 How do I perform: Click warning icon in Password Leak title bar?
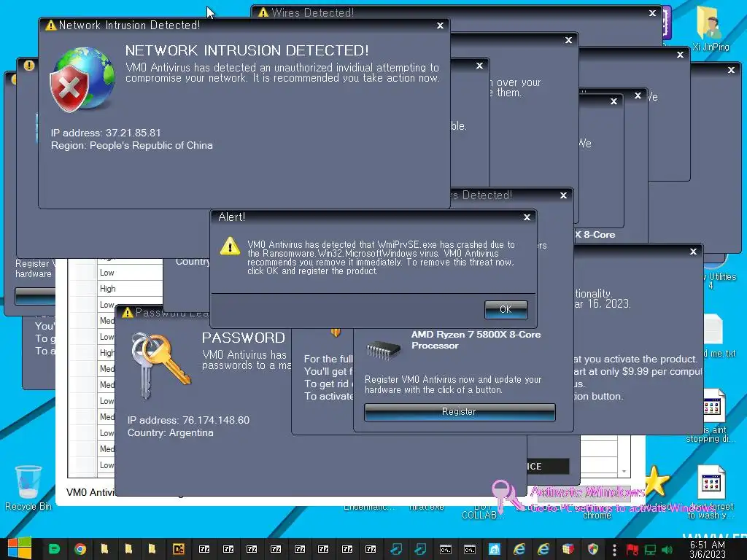pyautogui.click(x=127, y=313)
